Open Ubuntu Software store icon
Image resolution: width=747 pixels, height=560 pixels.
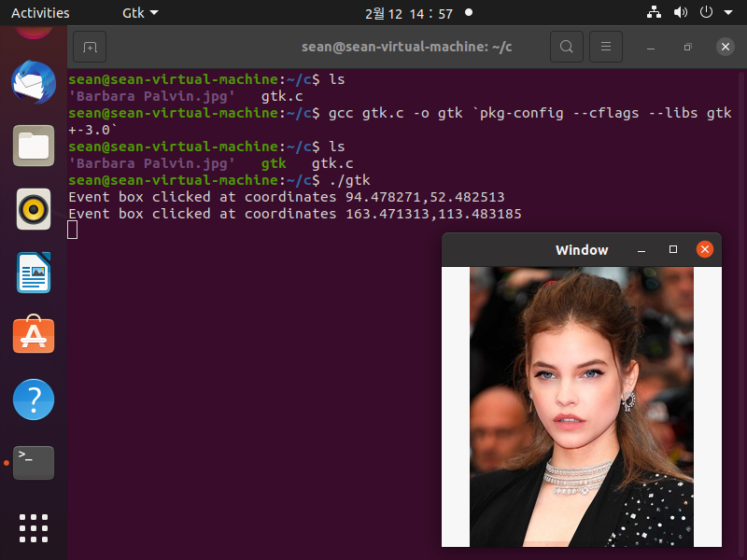[34, 335]
